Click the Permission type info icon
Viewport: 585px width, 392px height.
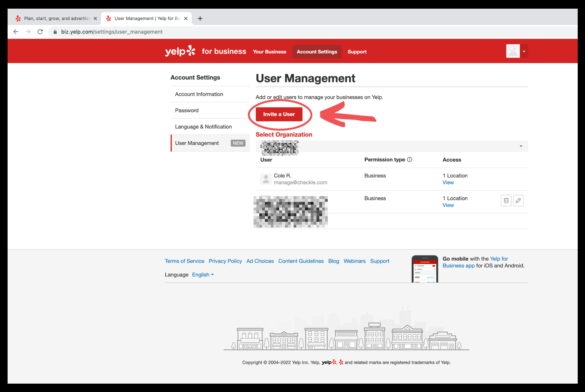[x=409, y=159]
